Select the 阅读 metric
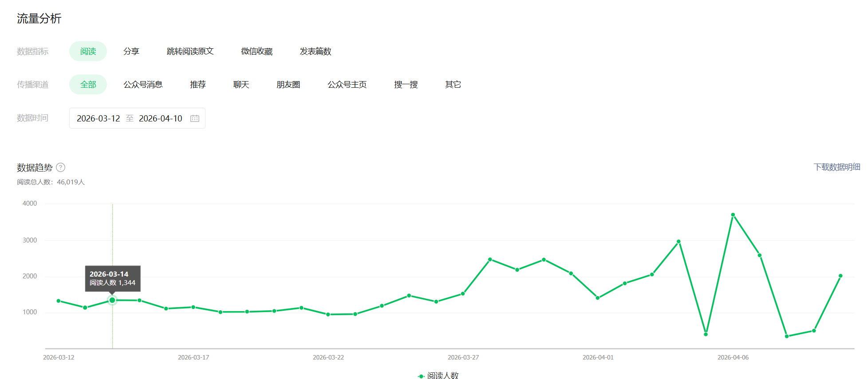The height and width of the screenshot is (379, 868). tap(88, 51)
